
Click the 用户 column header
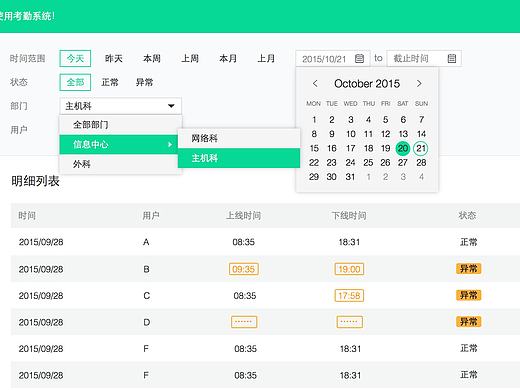[151, 216]
